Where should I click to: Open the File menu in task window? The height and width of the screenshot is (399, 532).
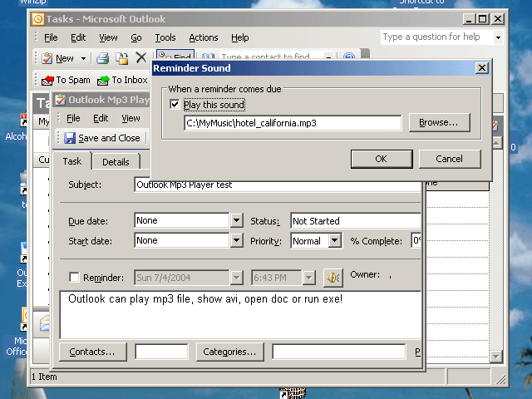click(73, 118)
